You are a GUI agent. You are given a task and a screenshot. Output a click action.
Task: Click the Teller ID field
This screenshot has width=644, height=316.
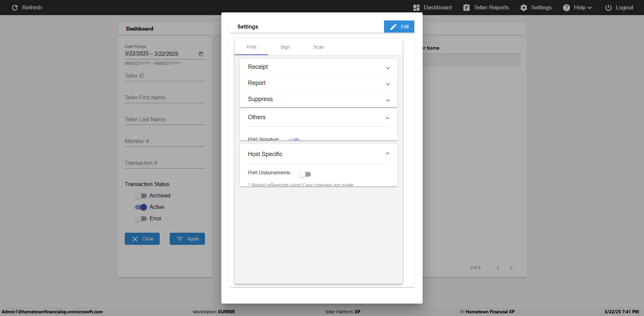165,76
